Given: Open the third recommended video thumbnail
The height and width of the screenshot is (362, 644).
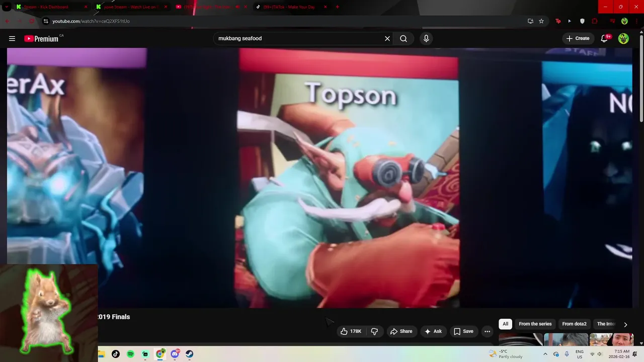Looking at the screenshot, I should pos(611,339).
